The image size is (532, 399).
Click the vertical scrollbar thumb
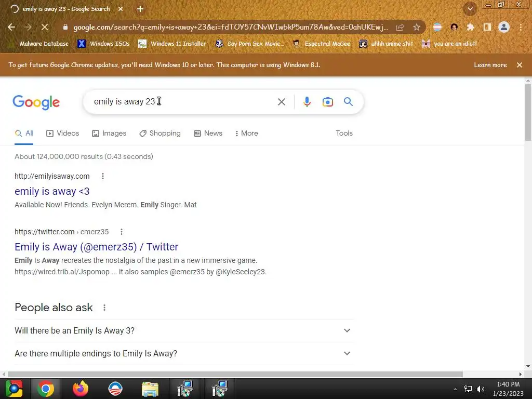pos(528,112)
